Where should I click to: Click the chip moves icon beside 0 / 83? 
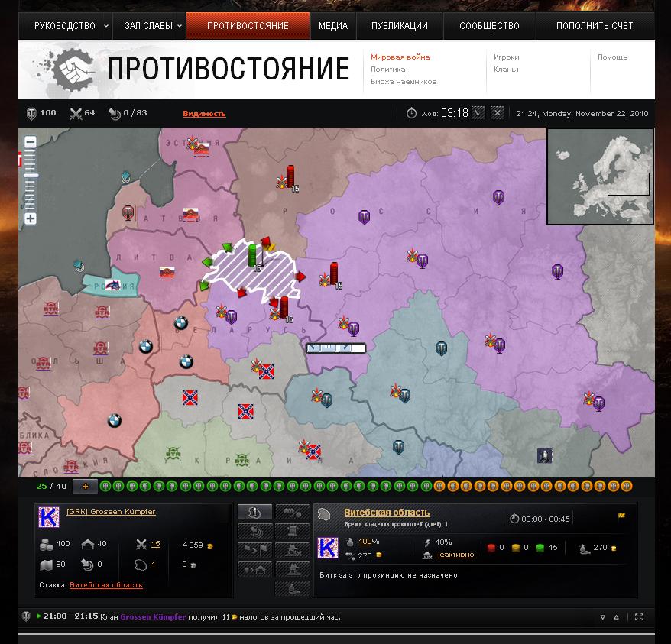coord(115,113)
